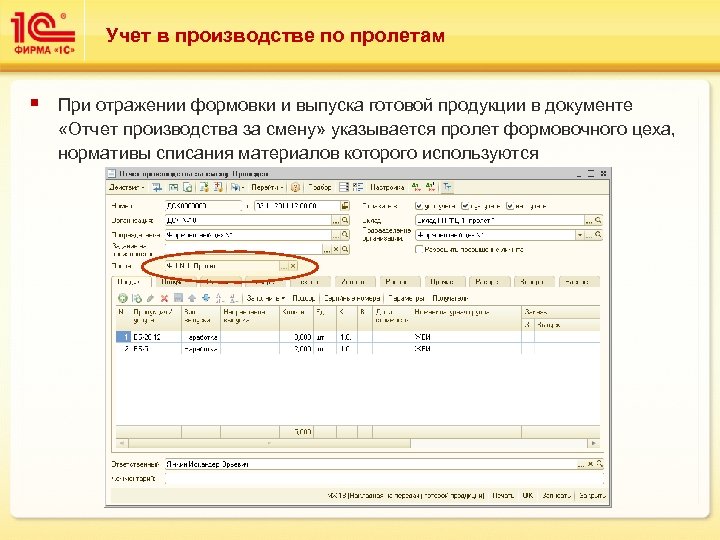Clear the Пролет field with X
The width and height of the screenshot is (720, 540).
[x=293, y=266]
